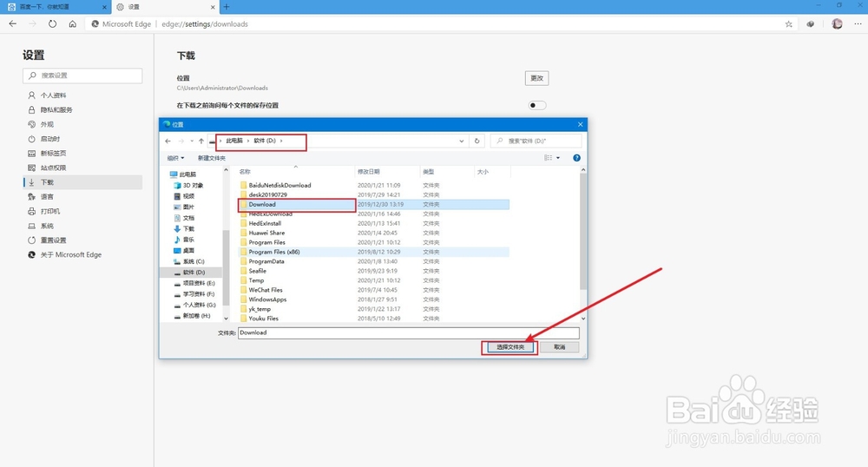Open 打印机 settings section
Screen dimensions: 868x467
click(x=82, y=211)
